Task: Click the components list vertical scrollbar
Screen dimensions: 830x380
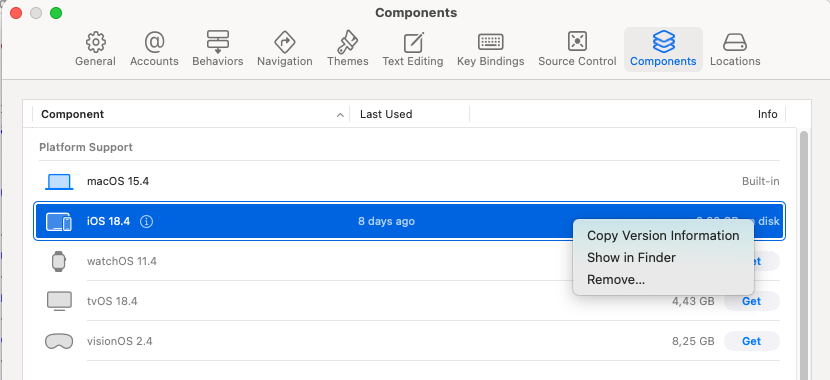Action: click(804, 254)
